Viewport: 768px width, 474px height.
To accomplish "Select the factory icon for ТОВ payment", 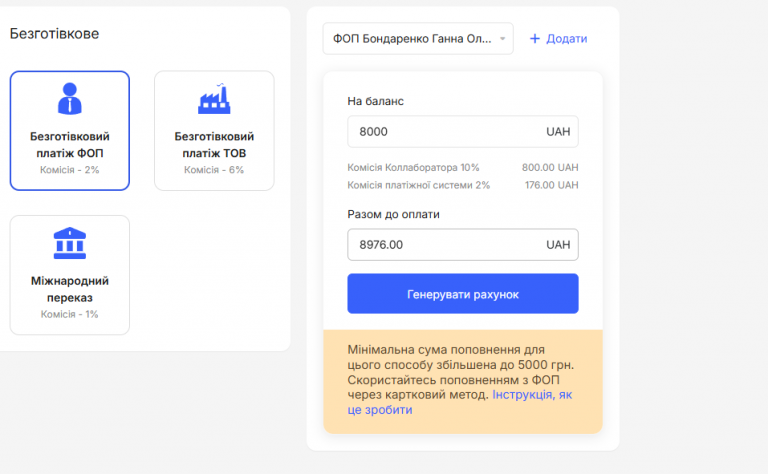I will [x=214, y=98].
